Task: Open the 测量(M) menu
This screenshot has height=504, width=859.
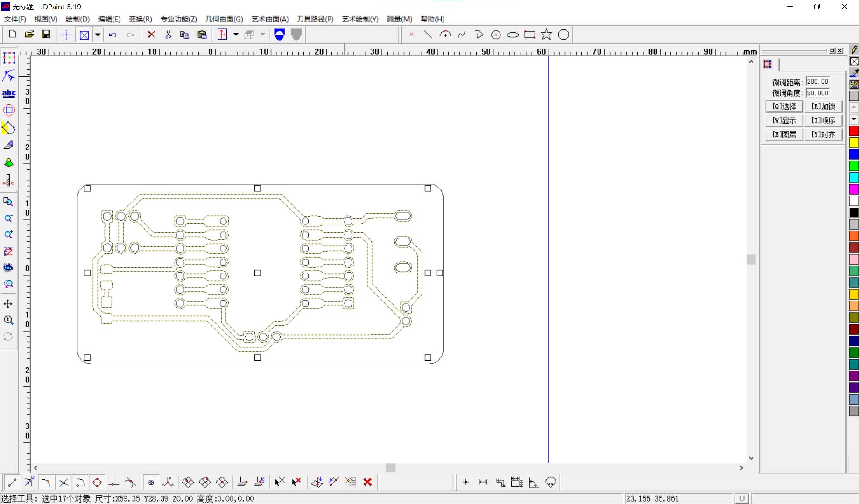Action: pos(399,19)
